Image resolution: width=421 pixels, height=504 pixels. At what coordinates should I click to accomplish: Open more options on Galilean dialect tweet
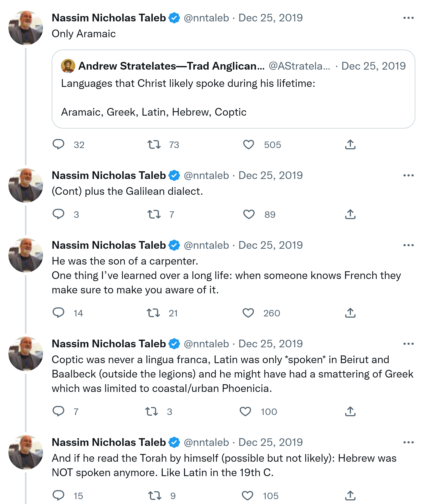(x=408, y=175)
